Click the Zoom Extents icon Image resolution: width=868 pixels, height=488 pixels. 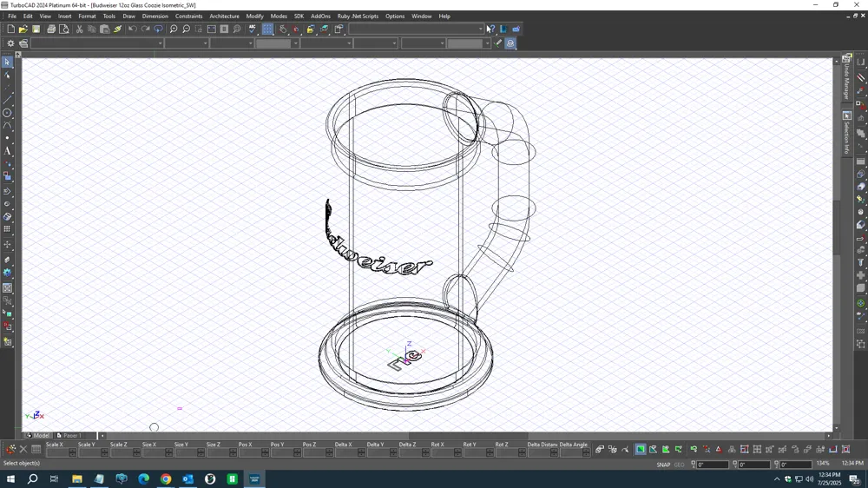pos(212,29)
